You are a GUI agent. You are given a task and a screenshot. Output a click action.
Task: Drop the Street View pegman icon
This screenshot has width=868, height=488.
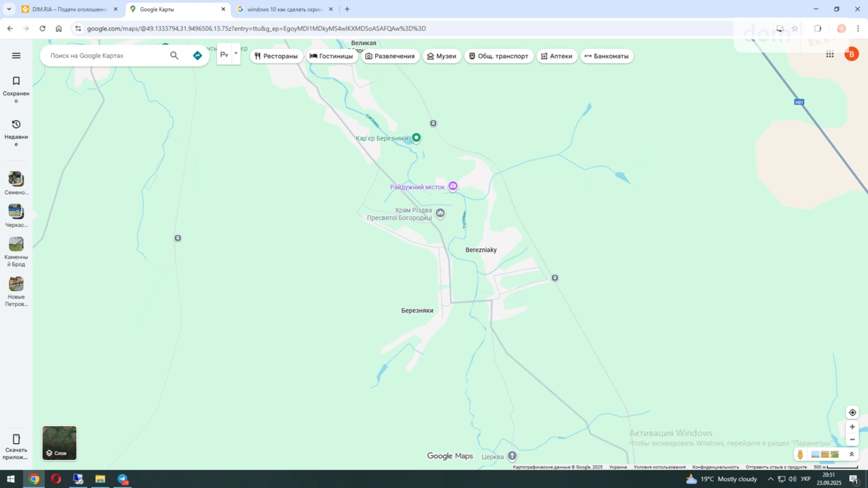pos(800,454)
